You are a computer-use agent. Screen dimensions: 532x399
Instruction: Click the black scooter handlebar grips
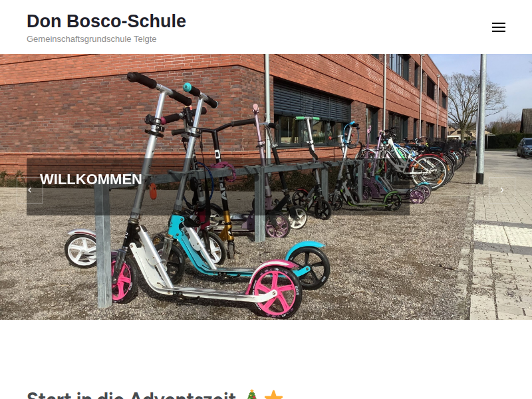(x=142, y=80)
